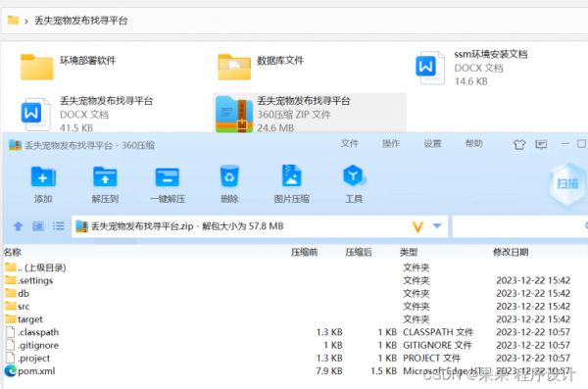This screenshot has height=389, width=588.
Task: Click the 添加 (Add) toolbar icon
Action: pyautogui.click(x=43, y=176)
